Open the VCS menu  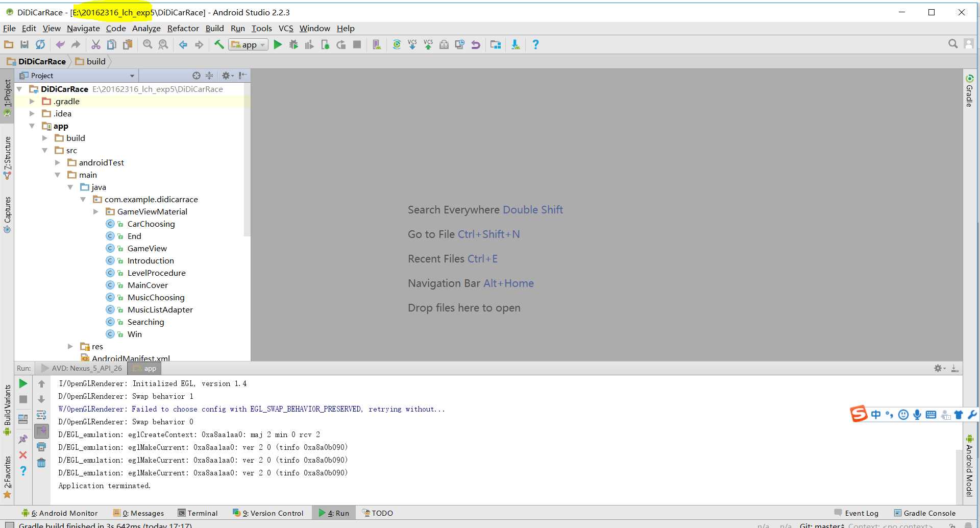click(x=286, y=28)
